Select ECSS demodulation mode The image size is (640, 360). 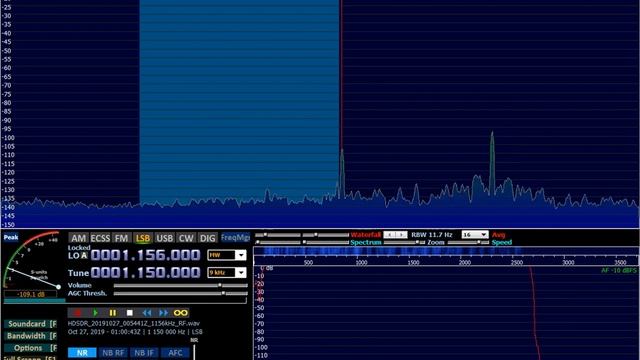(x=100, y=238)
